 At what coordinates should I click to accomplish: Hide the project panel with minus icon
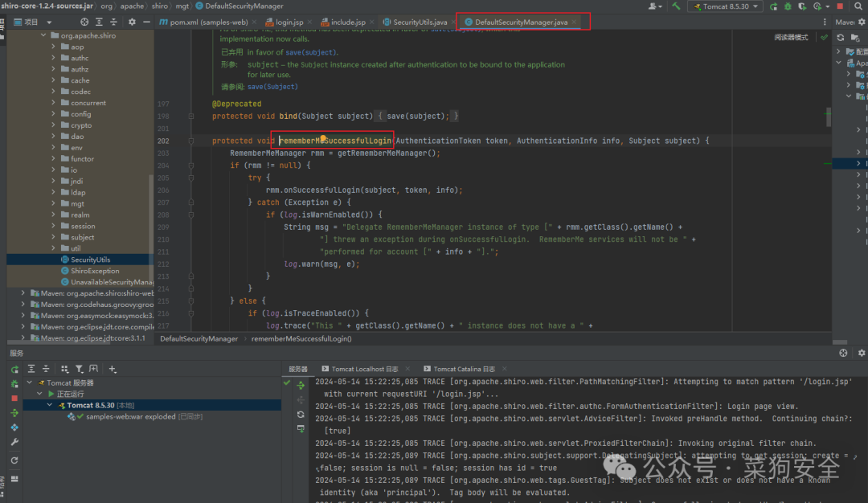click(x=146, y=22)
